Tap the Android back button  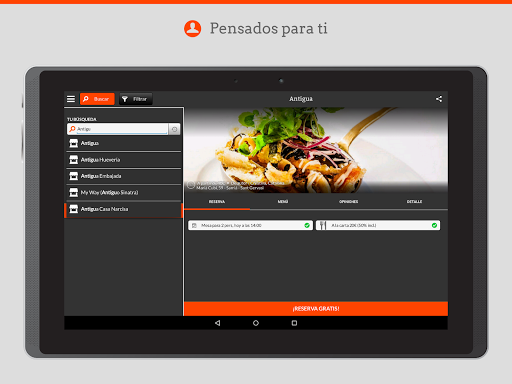click(x=217, y=323)
